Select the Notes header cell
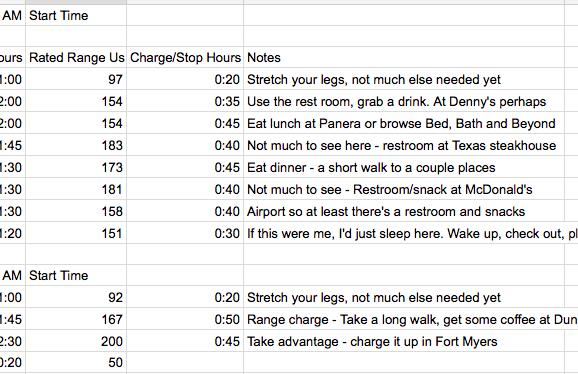 tap(404, 57)
